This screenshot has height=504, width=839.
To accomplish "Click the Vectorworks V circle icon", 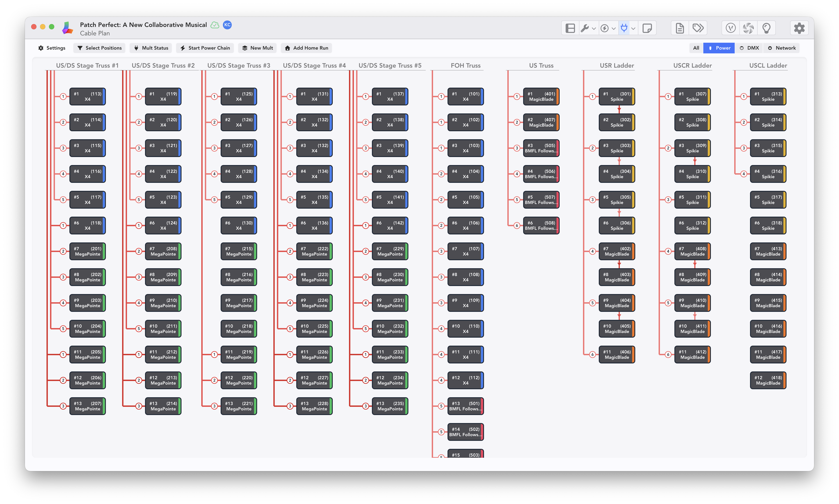I will tap(730, 28).
